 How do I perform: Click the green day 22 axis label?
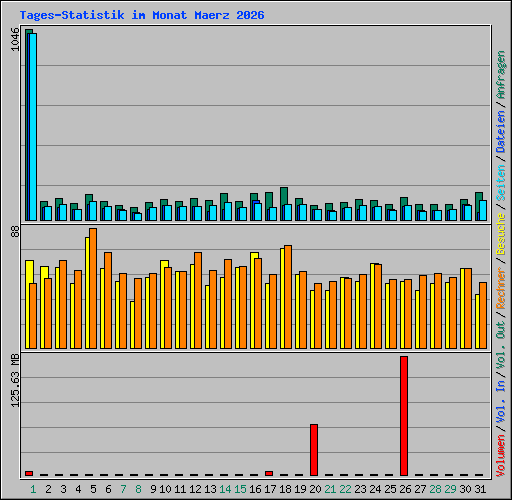345,489
